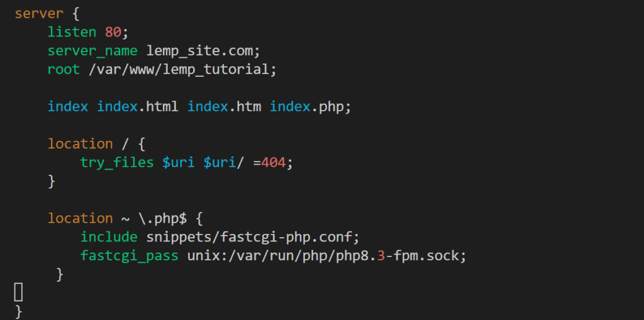Click the 'server' keyword on first line
Screen dimensions: 644x320
tap(39, 14)
